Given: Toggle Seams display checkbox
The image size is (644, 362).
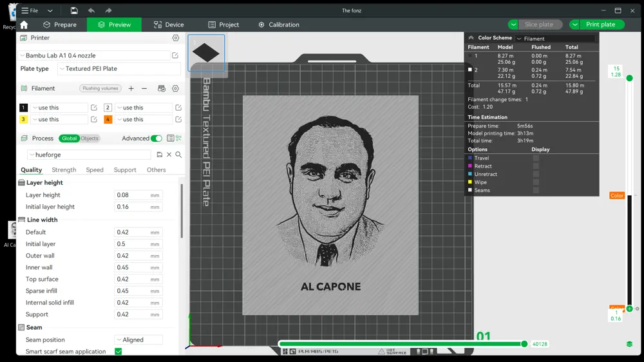Looking at the screenshot, I should [536, 190].
